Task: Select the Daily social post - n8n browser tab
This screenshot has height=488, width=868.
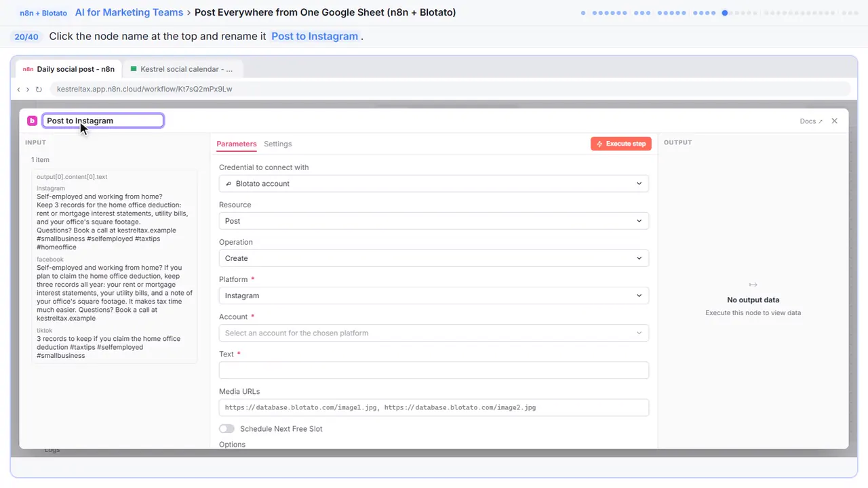Action: pos(68,69)
